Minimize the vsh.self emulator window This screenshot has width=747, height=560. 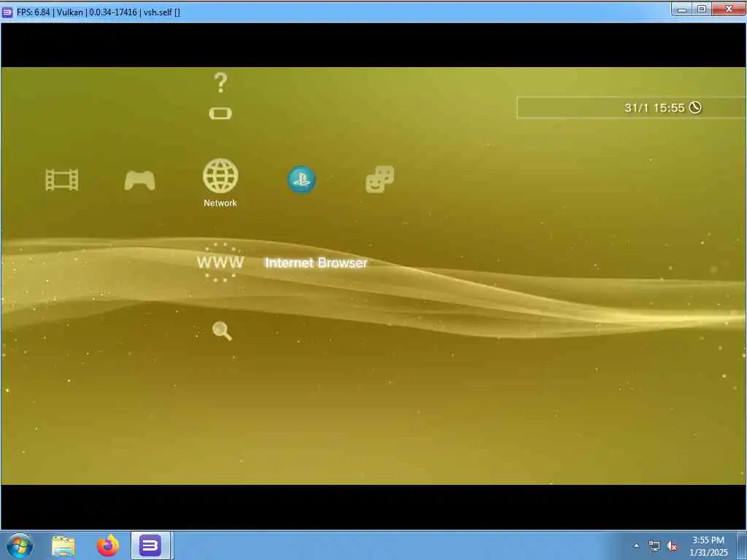click(682, 9)
